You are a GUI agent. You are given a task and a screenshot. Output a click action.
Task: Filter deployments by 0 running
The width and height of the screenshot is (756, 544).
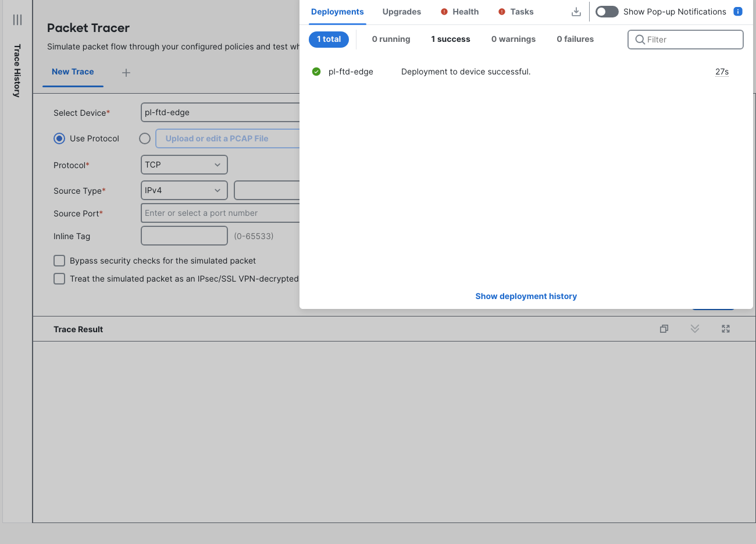(391, 39)
